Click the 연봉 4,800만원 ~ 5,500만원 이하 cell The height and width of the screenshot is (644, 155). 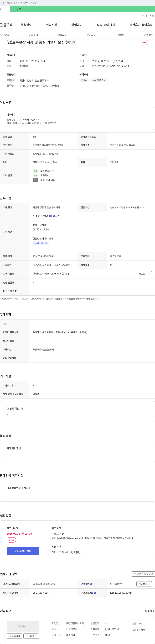127,208
